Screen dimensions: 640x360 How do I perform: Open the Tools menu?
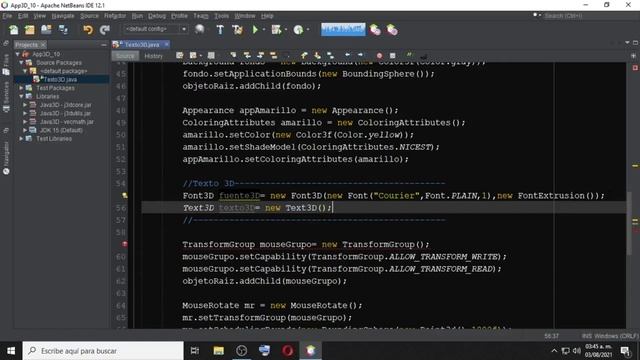click(222, 16)
